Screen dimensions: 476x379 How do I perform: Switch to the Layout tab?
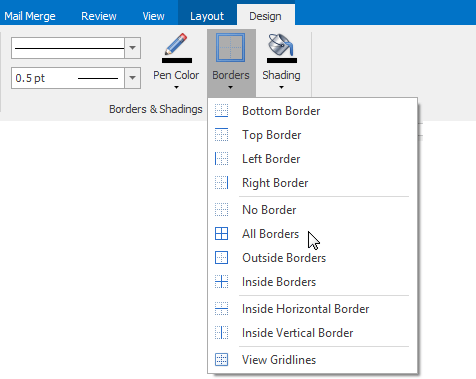point(207,16)
